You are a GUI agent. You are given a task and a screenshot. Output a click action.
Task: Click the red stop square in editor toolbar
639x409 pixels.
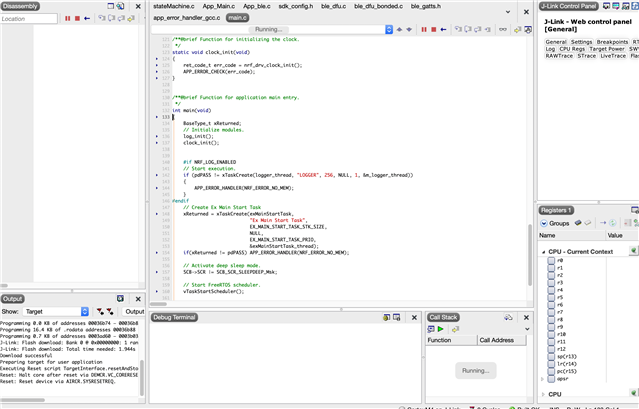point(434,29)
